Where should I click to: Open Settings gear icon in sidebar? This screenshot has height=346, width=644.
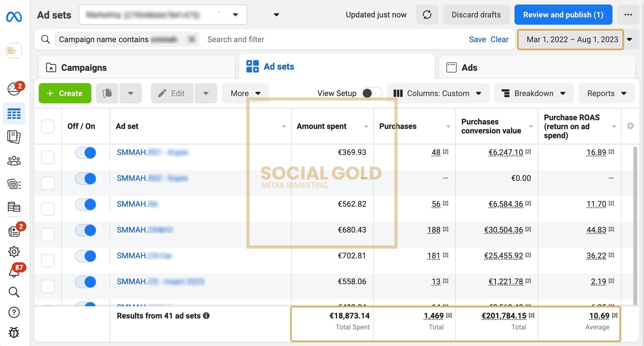point(14,252)
